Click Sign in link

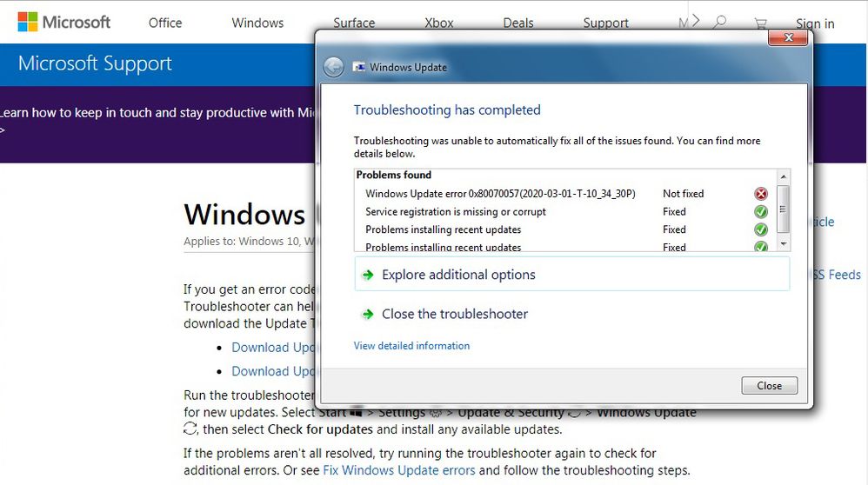pos(815,23)
